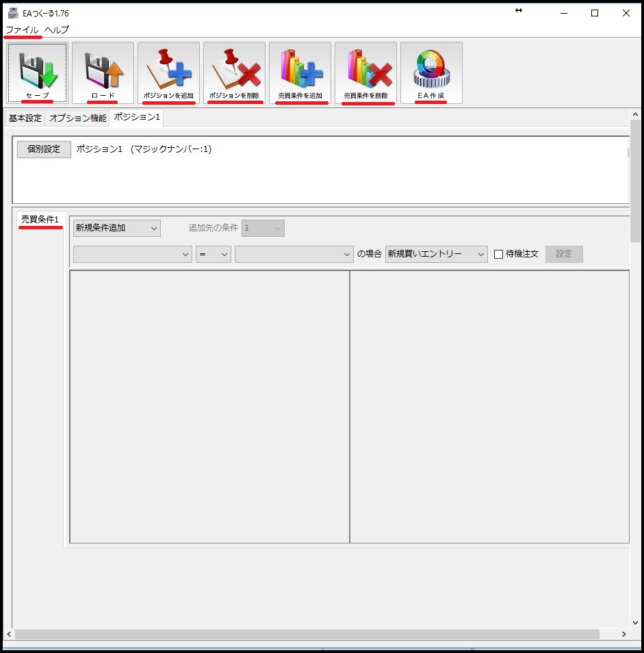This screenshot has width=644, height=653.
Task: Click the ロード (load) toolbar icon
Action: (x=101, y=72)
